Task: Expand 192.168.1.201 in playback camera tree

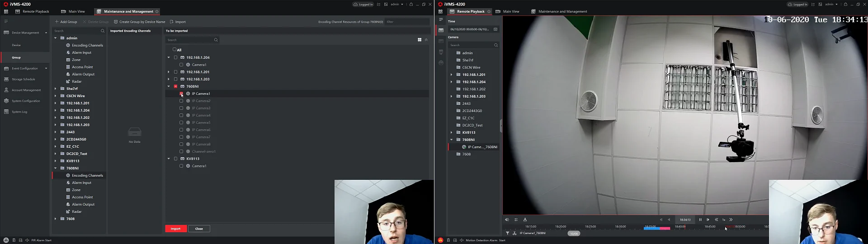Action: coord(452,75)
